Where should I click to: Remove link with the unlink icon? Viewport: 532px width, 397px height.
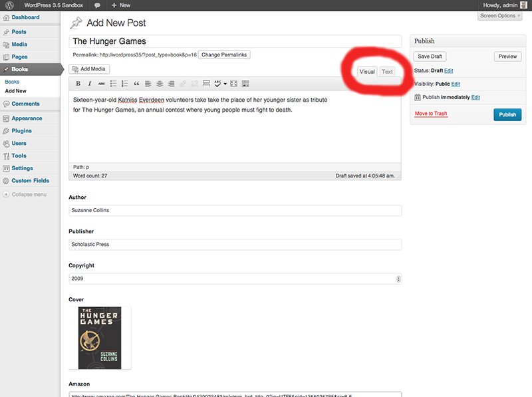pyautogui.click(x=194, y=84)
